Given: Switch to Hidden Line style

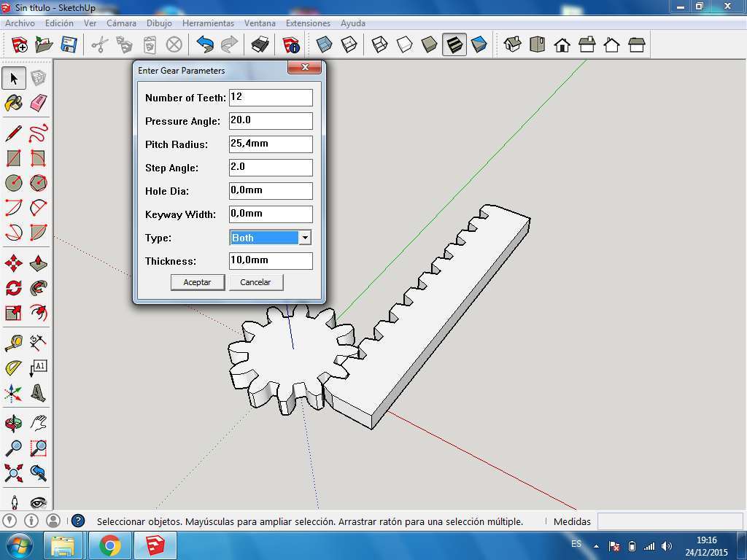Looking at the screenshot, I should point(404,44).
